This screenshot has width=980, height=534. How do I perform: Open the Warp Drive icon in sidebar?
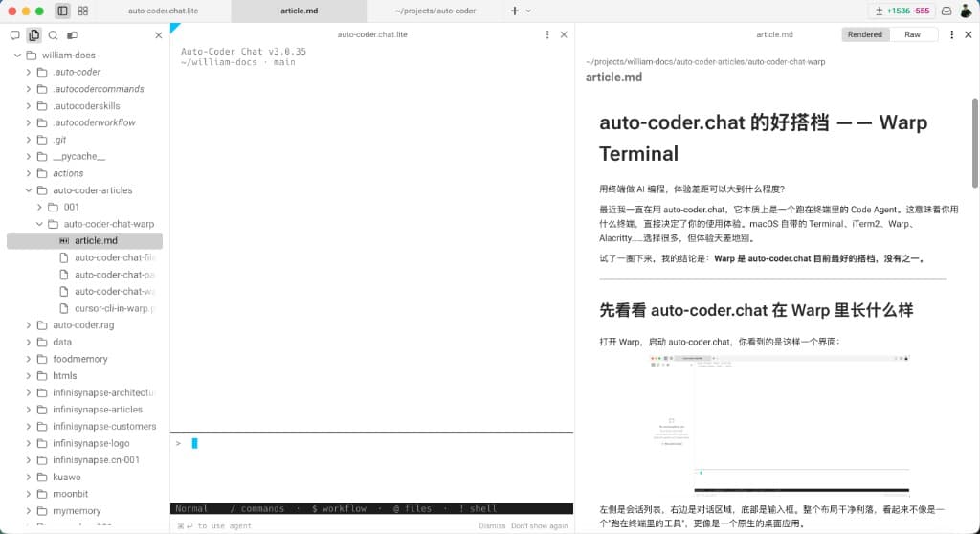[73, 35]
